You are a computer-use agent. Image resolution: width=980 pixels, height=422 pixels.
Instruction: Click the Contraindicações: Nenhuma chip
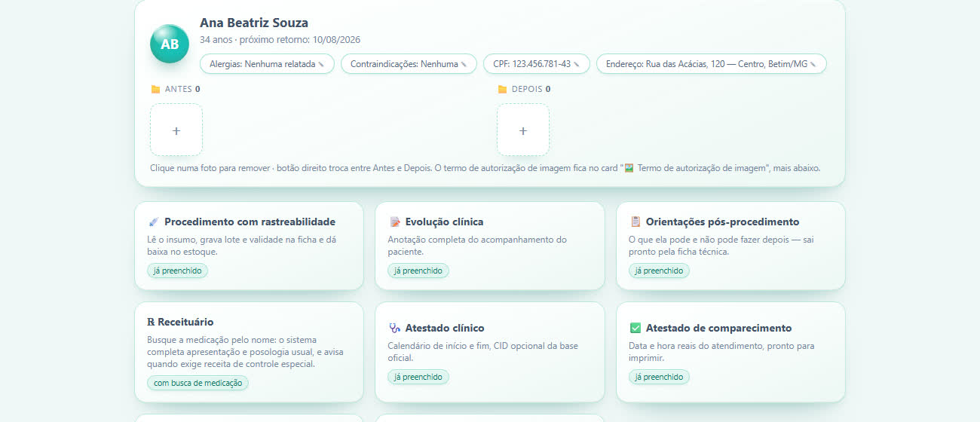tap(409, 64)
